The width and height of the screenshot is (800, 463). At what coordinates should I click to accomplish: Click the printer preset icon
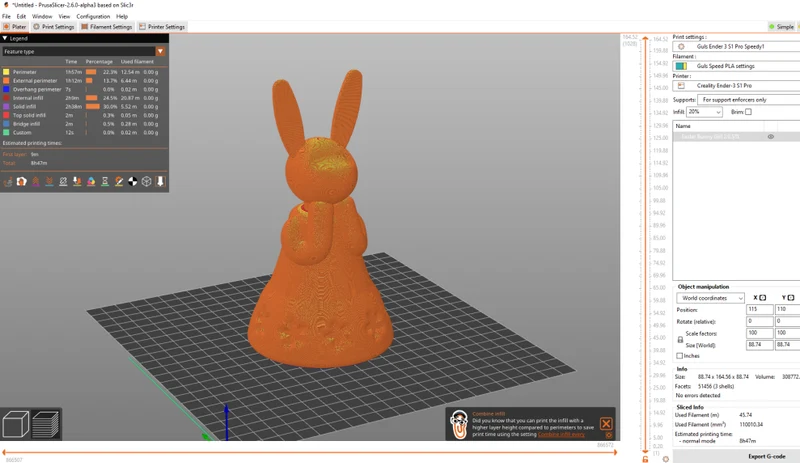click(681, 86)
